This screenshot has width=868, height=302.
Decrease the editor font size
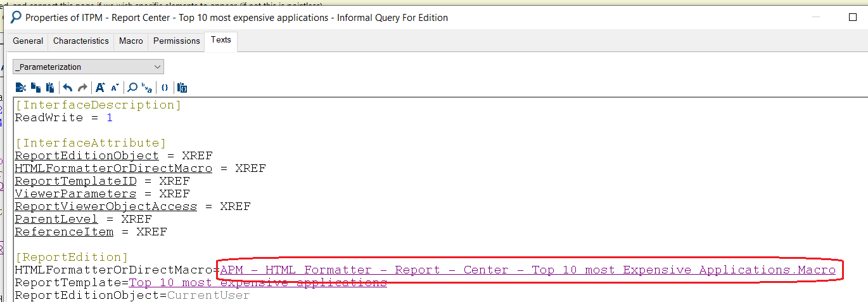[x=115, y=88]
